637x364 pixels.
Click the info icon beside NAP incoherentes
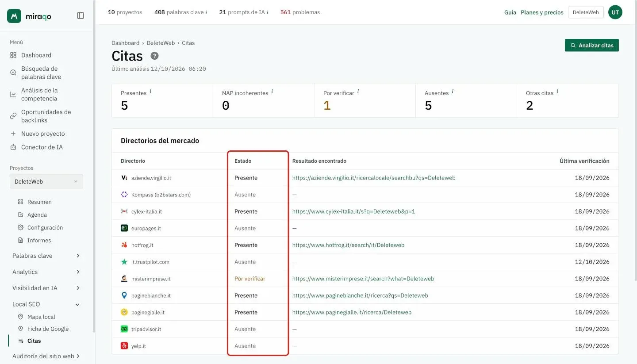272,92
